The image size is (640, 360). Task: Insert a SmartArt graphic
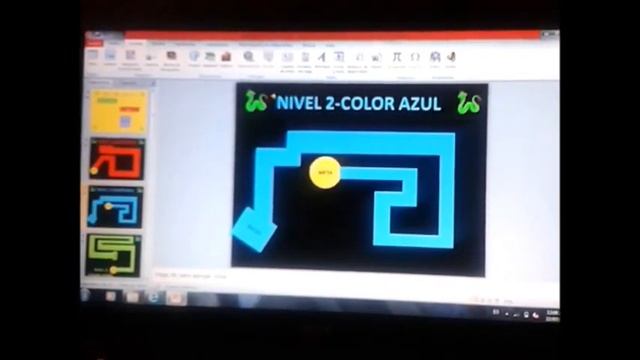click(x=210, y=58)
